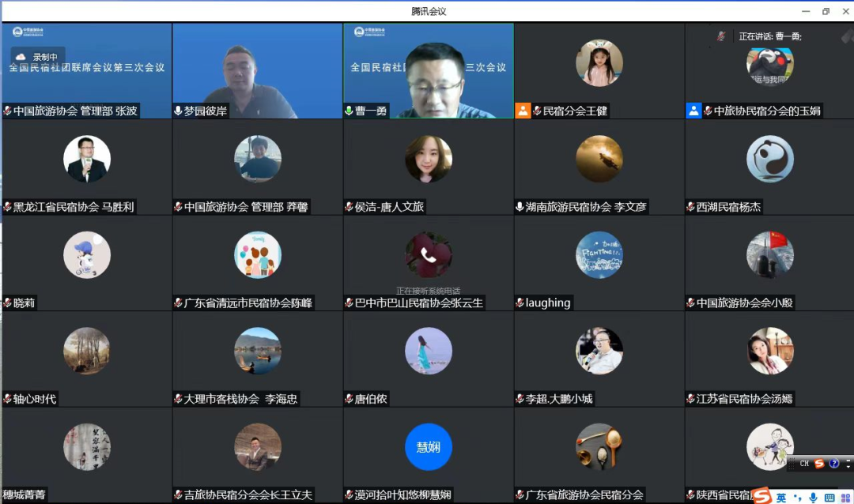Click the soft keyboard icon in IME bar
854x504 pixels.
[829, 498]
